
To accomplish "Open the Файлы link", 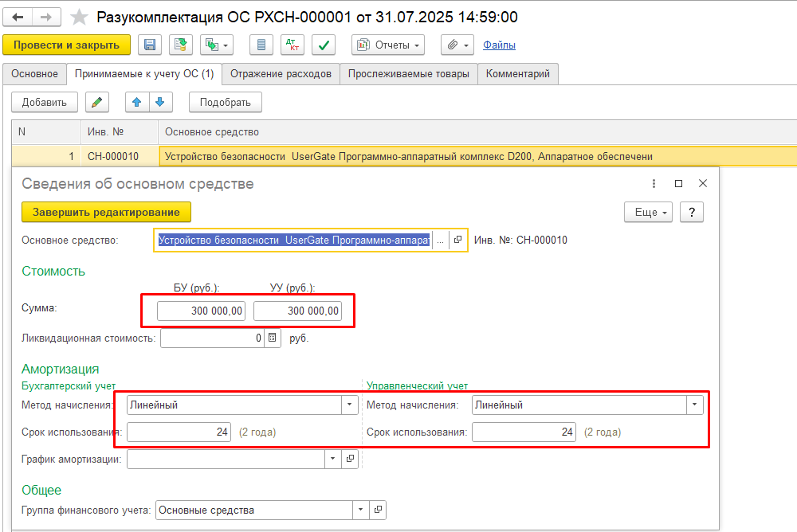I will click(499, 45).
